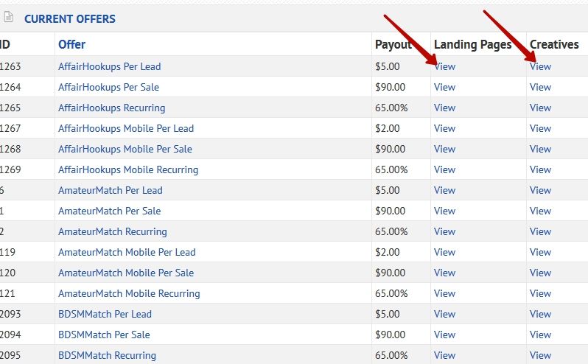
Task: Open AffairHookups Per Sale offer
Action: point(108,87)
